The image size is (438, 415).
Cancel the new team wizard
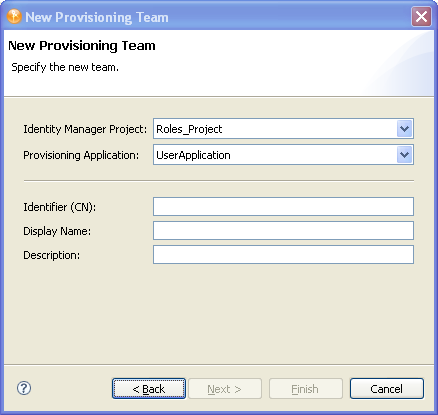[387, 389]
